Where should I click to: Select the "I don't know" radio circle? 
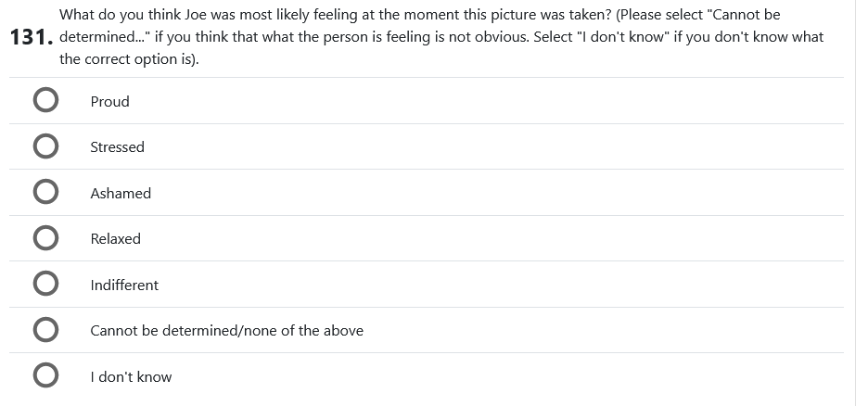point(46,376)
